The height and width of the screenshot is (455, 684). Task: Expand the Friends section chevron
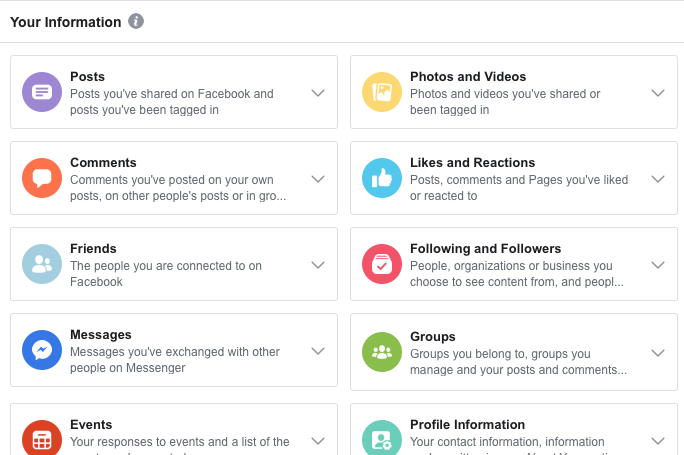pos(318,265)
